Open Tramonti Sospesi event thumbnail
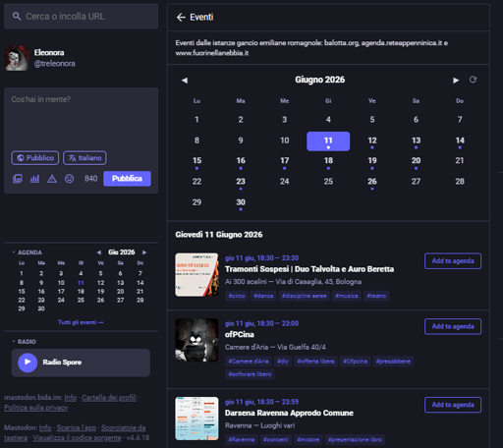 point(196,274)
